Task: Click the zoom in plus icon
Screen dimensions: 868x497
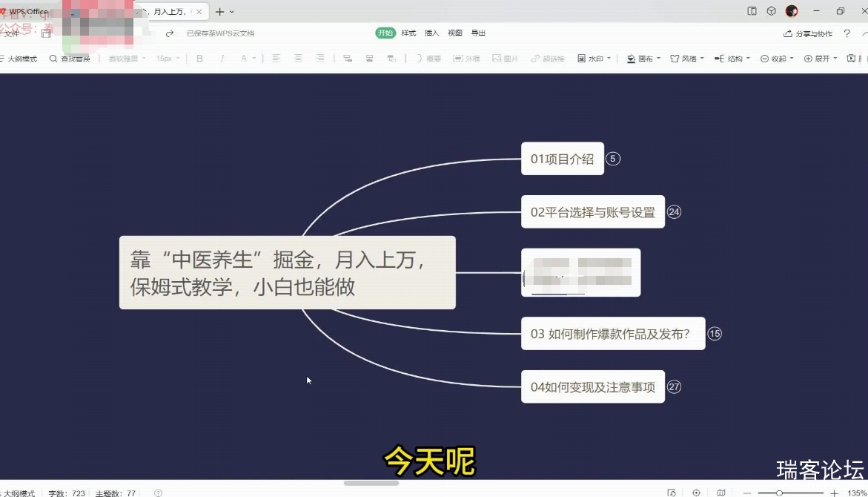Action: pos(834,493)
